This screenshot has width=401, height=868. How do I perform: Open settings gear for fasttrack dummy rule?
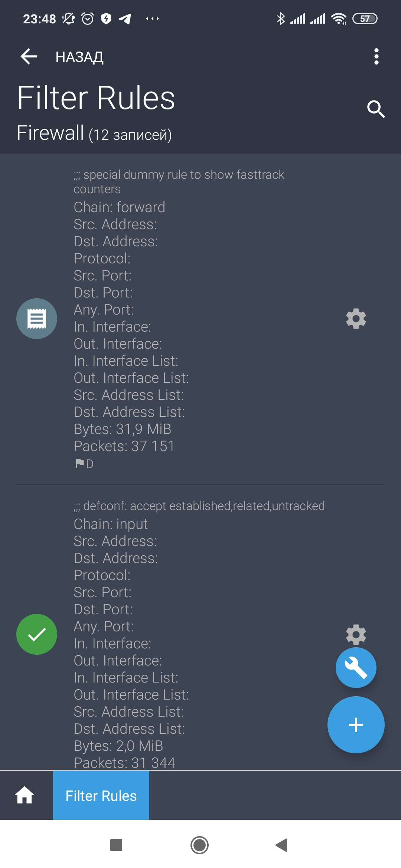(356, 319)
